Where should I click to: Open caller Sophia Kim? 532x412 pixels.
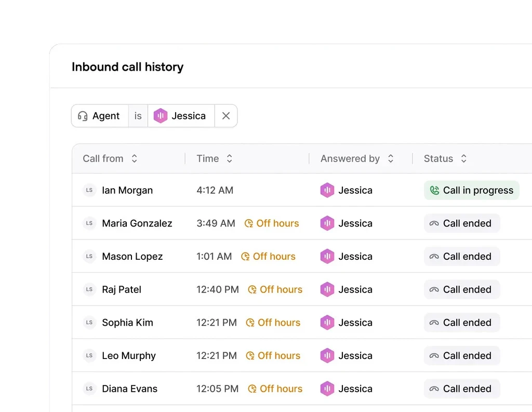coord(128,323)
